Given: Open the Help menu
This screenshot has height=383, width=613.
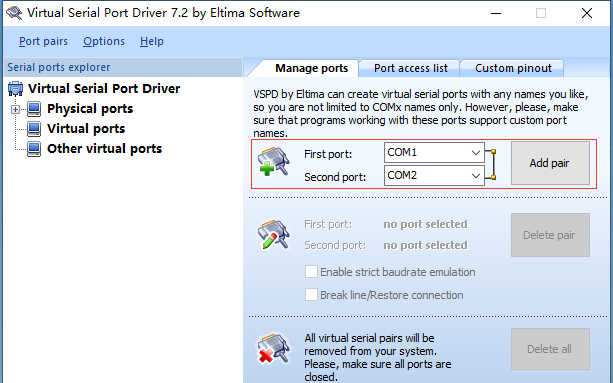Looking at the screenshot, I should click(152, 41).
